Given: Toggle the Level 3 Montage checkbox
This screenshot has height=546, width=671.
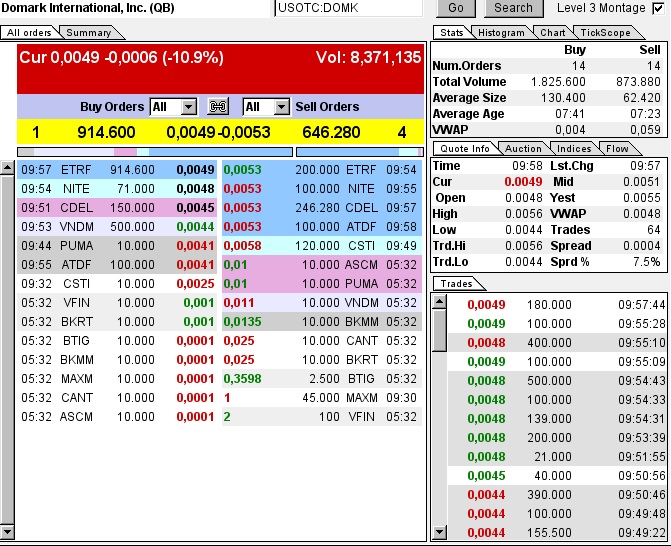Looking at the screenshot, I should [x=659, y=9].
